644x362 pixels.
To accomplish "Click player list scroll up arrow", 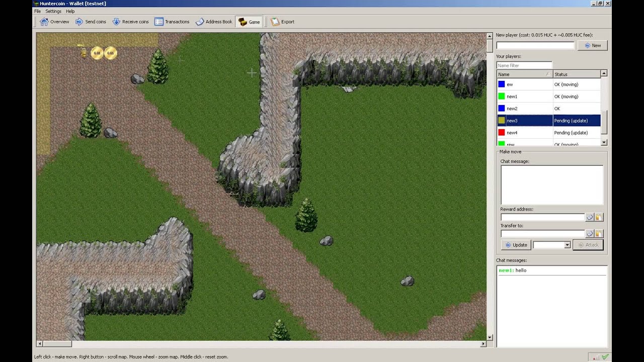I will [x=604, y=74].
